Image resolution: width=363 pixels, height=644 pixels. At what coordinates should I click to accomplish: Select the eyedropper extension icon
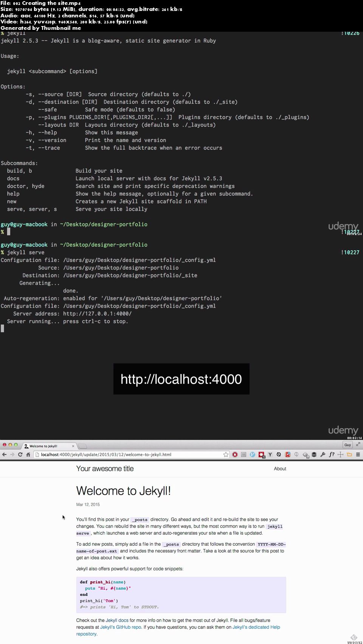pos(323,455)
